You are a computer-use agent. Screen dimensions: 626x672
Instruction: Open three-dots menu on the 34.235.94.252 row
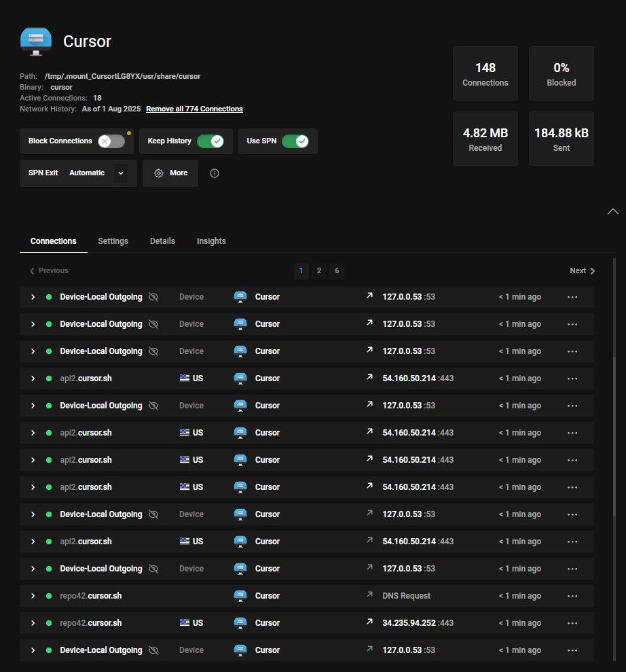click(x=572, y=623)
